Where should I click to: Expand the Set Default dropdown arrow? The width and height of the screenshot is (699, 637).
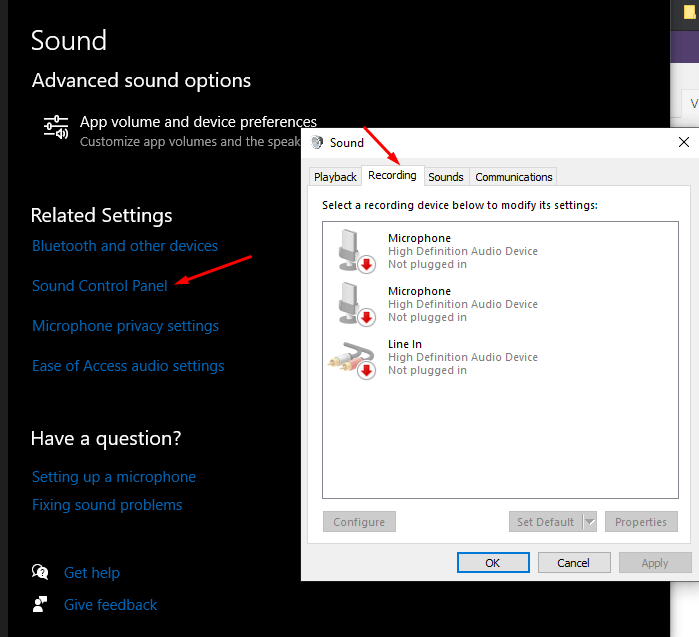tap(589, 522)
